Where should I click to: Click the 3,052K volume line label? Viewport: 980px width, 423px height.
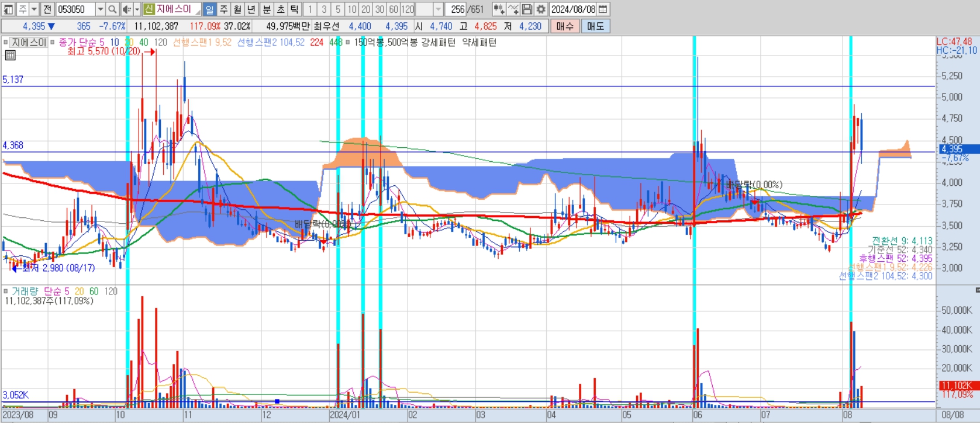tap(16, 395)
